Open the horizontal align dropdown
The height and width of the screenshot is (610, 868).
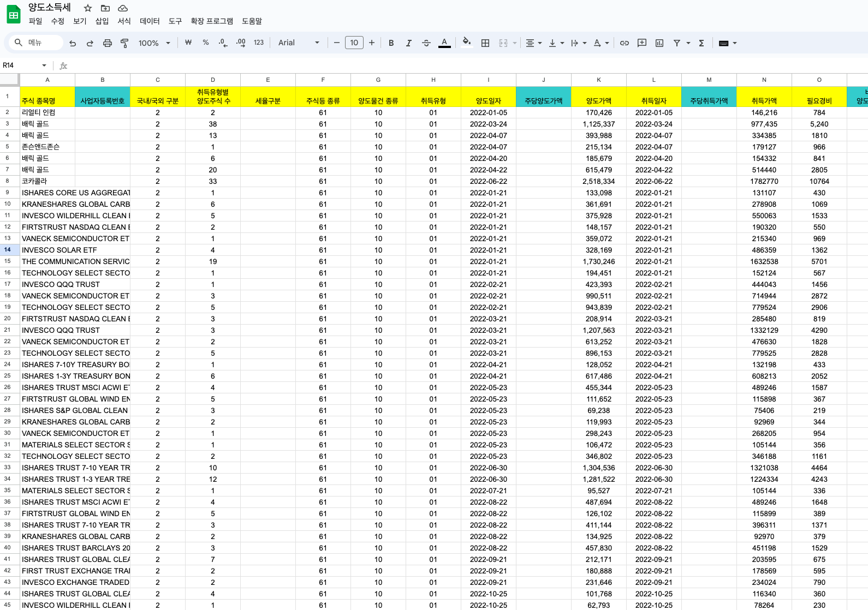533,43
